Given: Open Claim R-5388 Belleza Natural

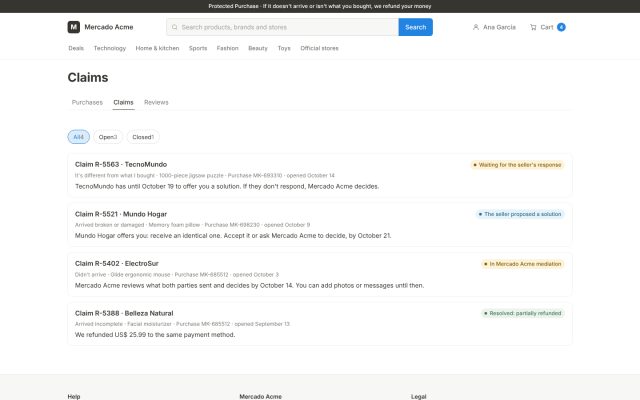Looking at the screenshot, I should pos(320,324).
